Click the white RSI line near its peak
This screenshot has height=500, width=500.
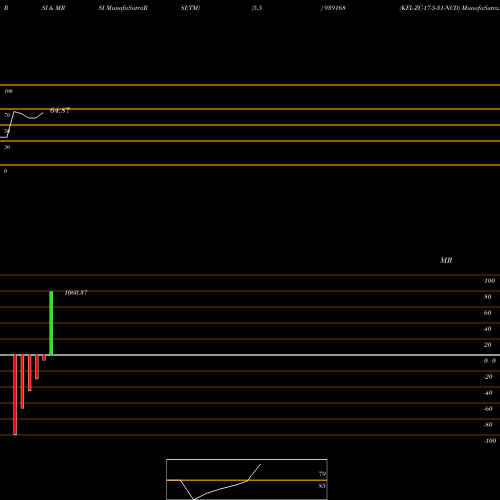14,112
